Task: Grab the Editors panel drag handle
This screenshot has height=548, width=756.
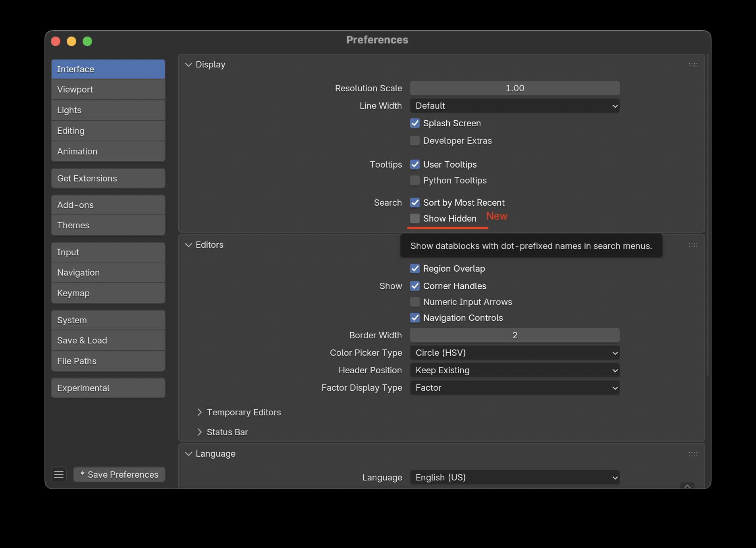Action: (x=693, y=245)
